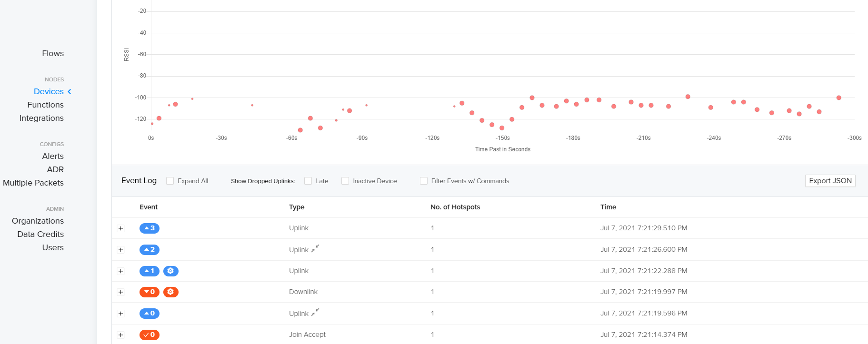Click the blue Uplink 3 event badge
Viewport: 868px width, 344px height.
149,228
